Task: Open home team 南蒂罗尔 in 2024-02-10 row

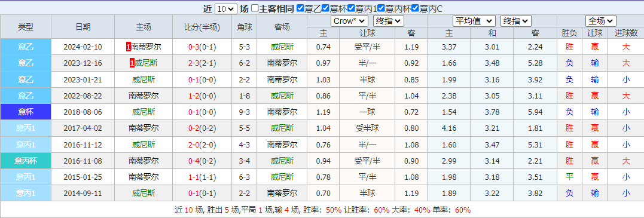Action: tap(146, 47)
